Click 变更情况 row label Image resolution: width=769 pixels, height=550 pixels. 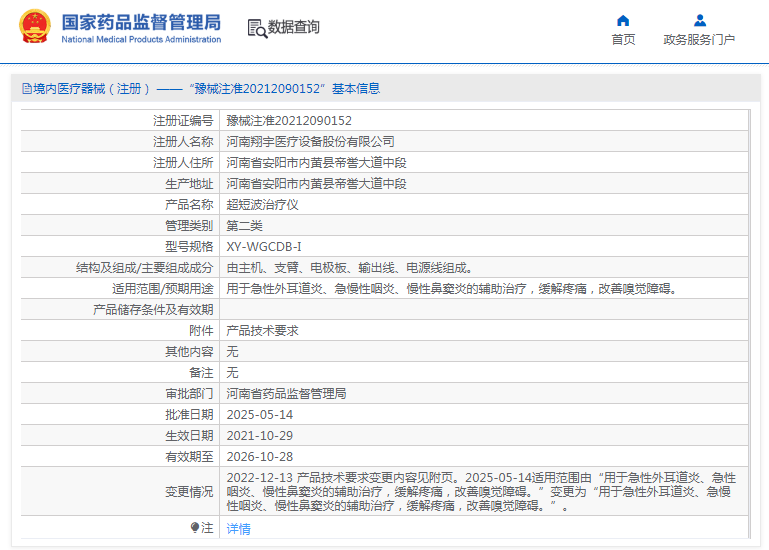189,492
